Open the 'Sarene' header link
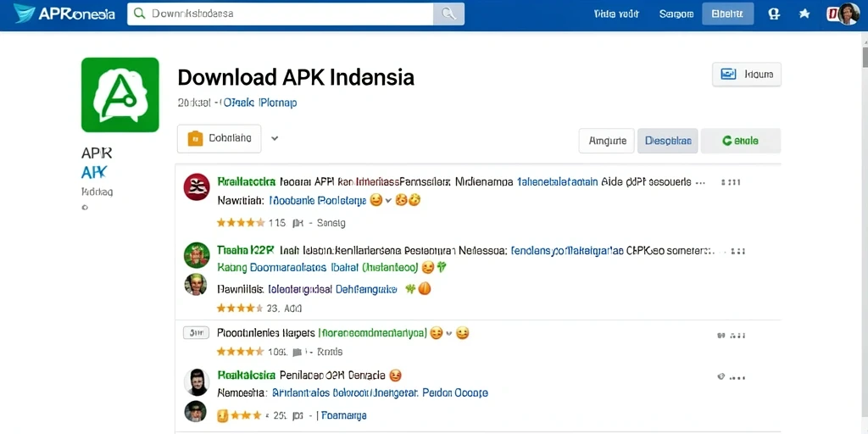Image resolution: width=868 pixels, height=434 pixels. 676,14
